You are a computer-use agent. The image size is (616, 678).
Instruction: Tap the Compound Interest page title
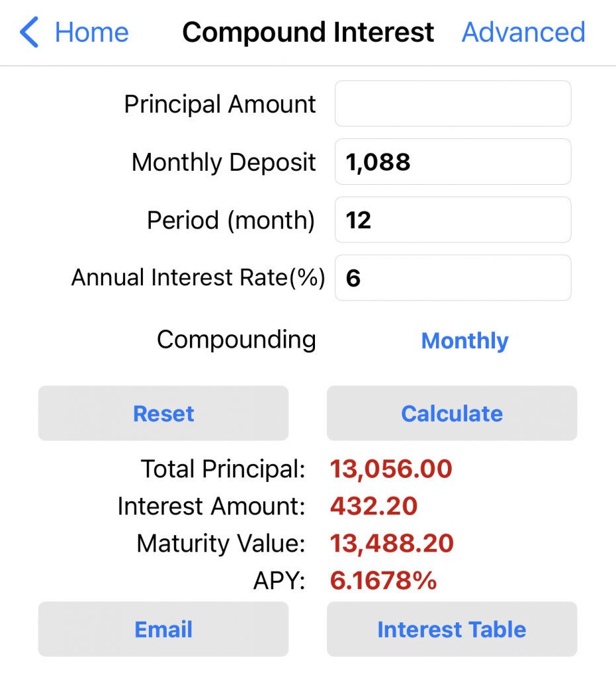tap(308, 32)
